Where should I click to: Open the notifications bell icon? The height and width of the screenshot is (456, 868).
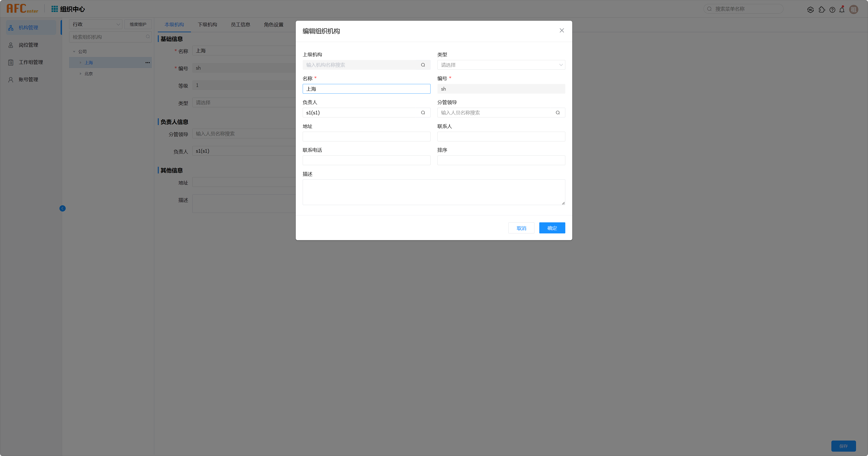(x=842, y=10)
